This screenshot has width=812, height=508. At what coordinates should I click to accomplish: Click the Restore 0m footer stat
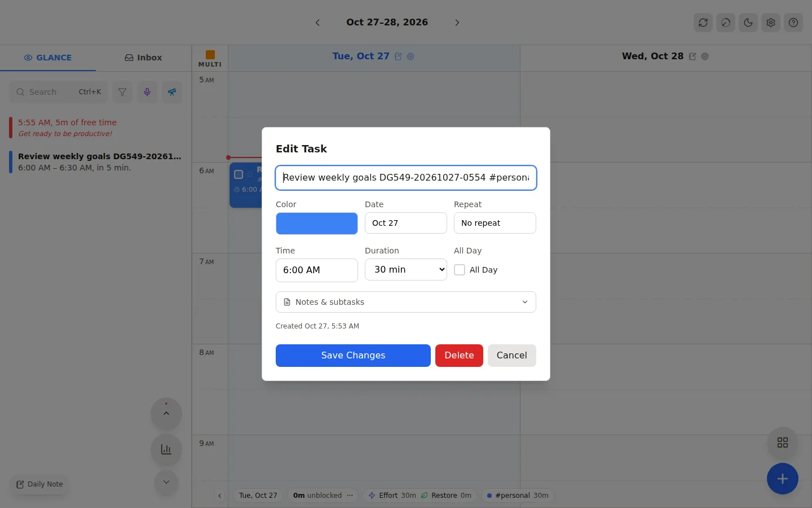point(446,496)
